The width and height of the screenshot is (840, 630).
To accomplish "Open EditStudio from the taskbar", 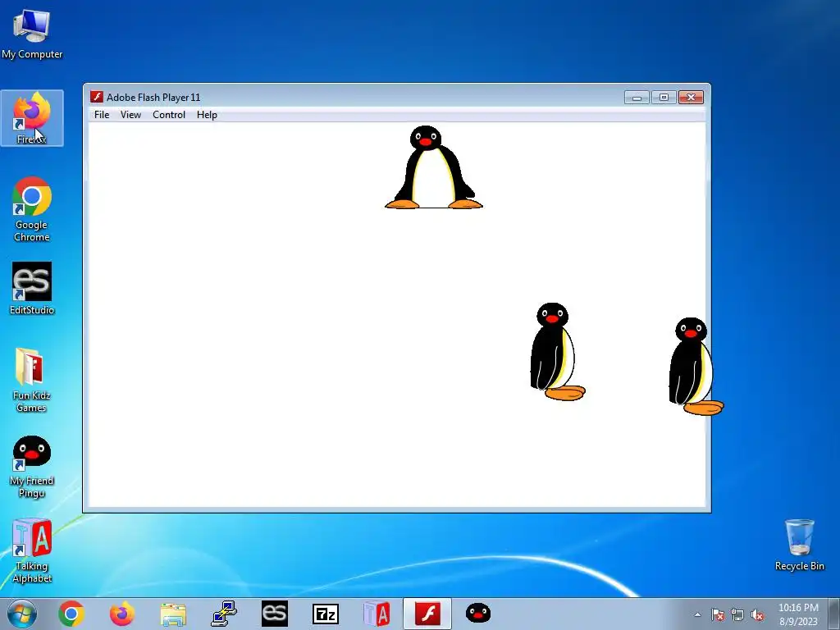I will [x=274, y=614].
